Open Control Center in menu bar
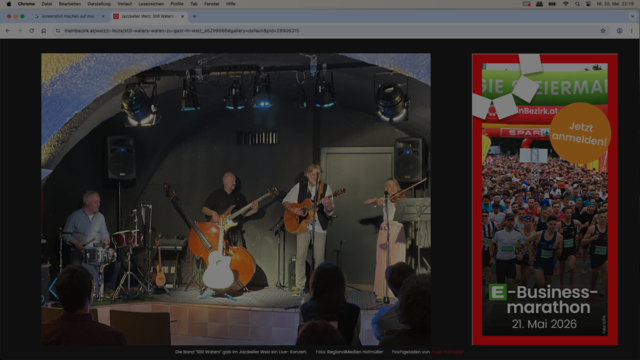The width and height of the screenshot is (640, 360). (588, 4)
